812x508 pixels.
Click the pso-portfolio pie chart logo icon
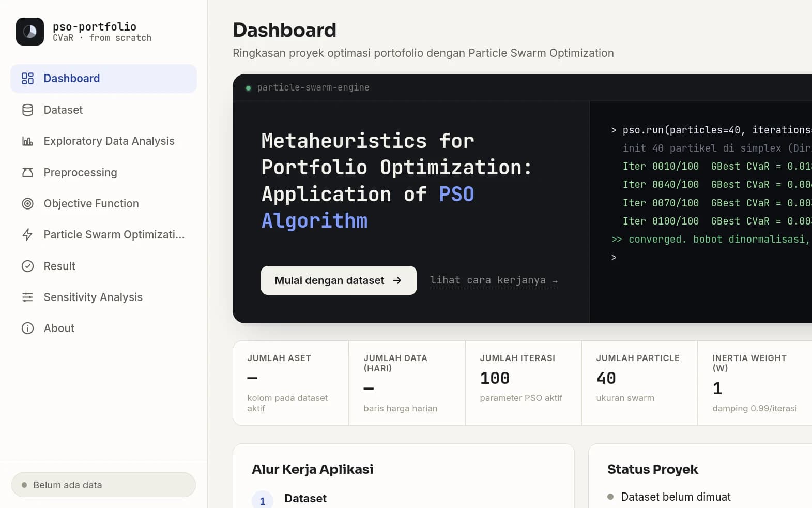[30, 32]
